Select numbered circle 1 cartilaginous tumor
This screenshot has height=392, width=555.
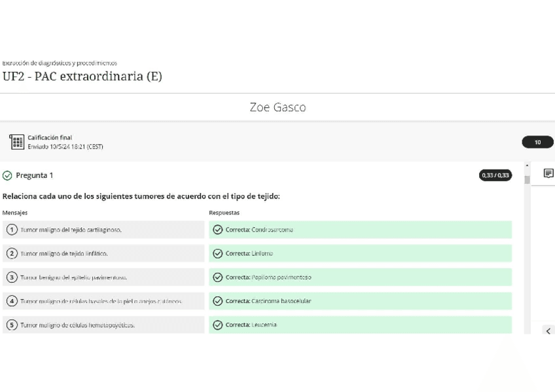click(12, 230)
